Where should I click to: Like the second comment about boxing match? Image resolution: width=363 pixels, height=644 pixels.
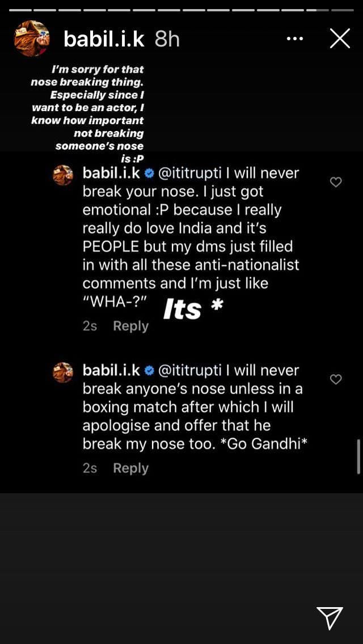tap(336, 379)
